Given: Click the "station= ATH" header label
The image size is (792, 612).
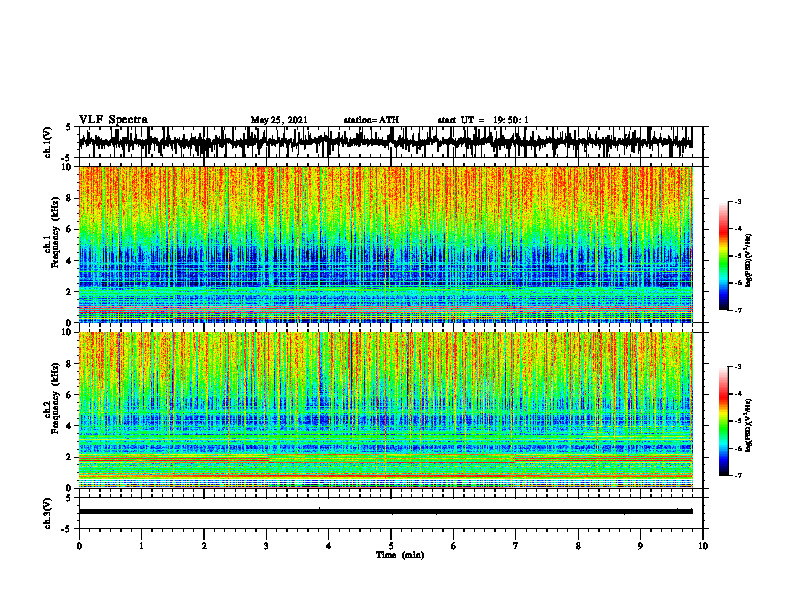Looking at the screenshot, I should coord(371,120).
